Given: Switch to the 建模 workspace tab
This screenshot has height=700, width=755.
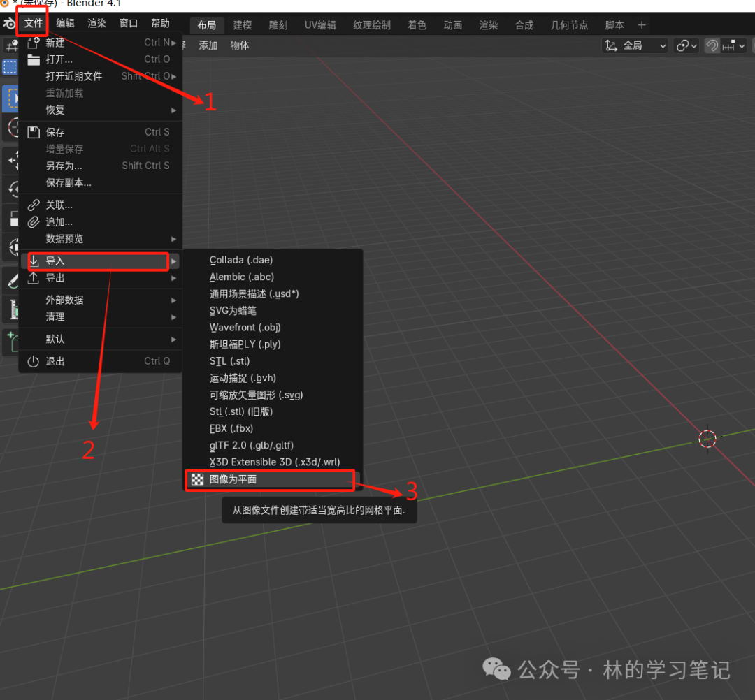Looking at the screenshot, I should pyautogui.click(x=243, y=25).
